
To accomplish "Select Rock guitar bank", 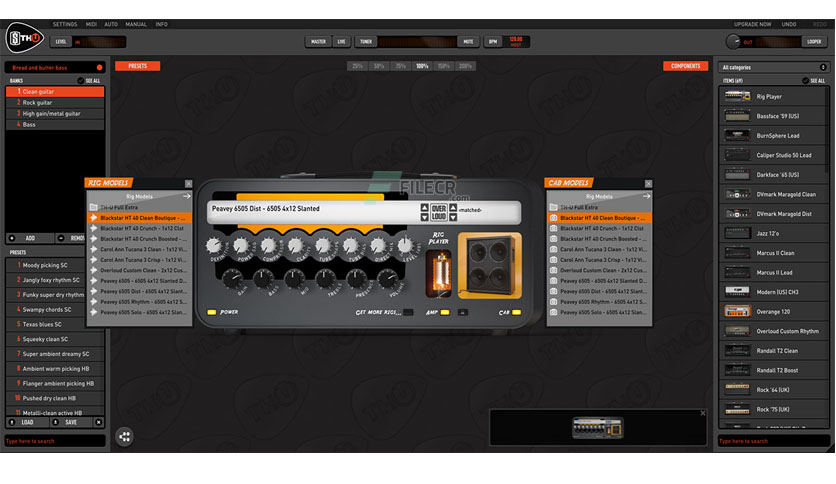I will coord(55,102).
